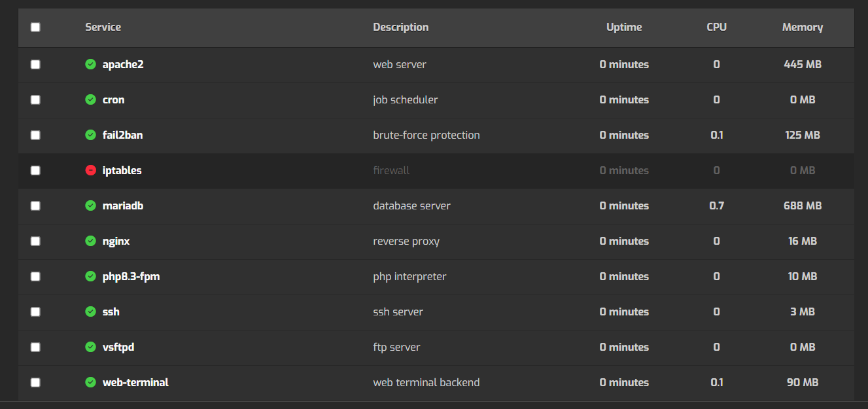Viewport: 868px width, 409px height.
Task: Click the 90 MB memory value
Action: tap(803, 382)
